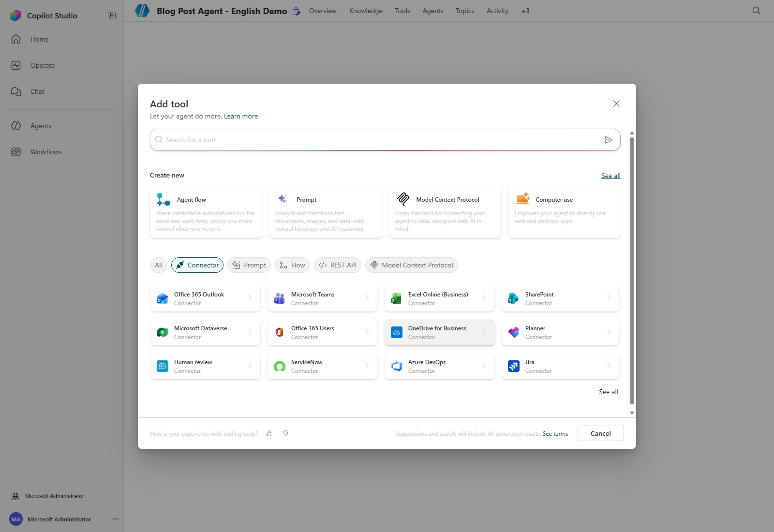
Task: Open the +3 overflow tabs menu
Action: tap(525, 11)
